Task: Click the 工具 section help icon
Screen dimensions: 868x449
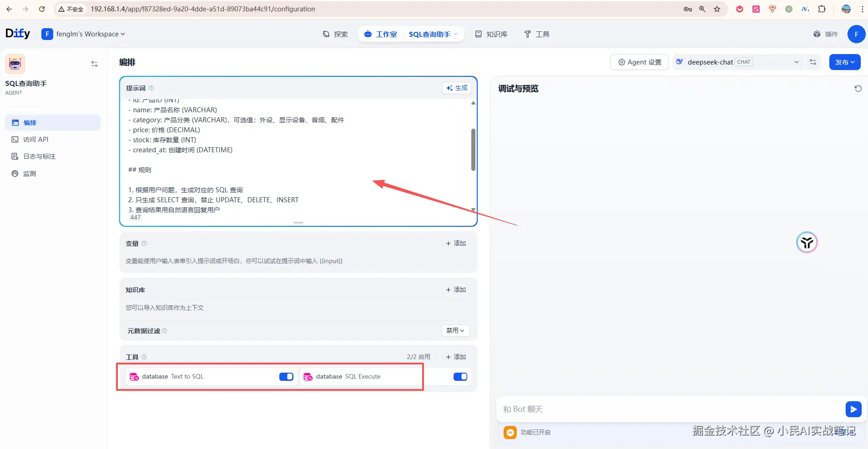Action: [x=144, y=357]
